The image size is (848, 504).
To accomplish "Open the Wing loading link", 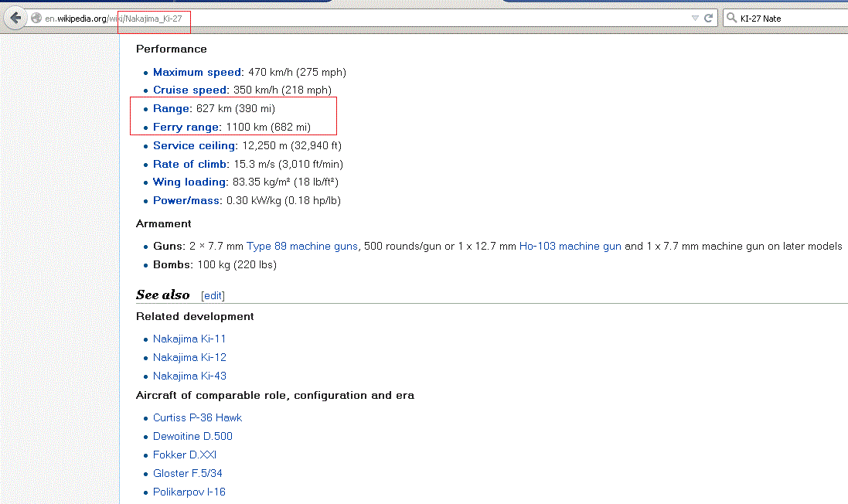I will click(x=189, y=182).
